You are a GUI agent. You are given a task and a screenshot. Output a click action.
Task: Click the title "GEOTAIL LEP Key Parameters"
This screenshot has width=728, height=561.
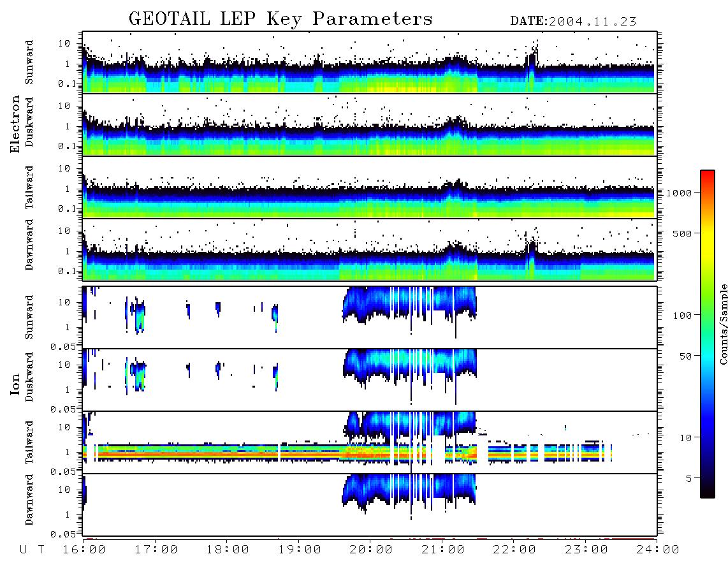click(x=280, y=19)
